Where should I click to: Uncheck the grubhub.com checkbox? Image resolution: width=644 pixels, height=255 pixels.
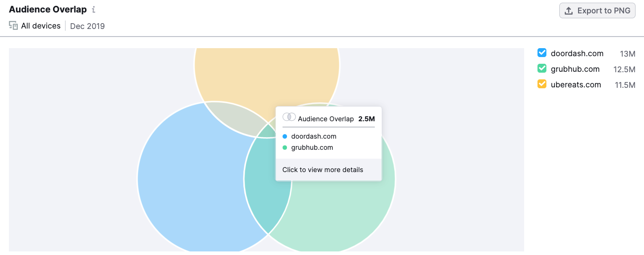pyautogui.click(x=542, y=69)
